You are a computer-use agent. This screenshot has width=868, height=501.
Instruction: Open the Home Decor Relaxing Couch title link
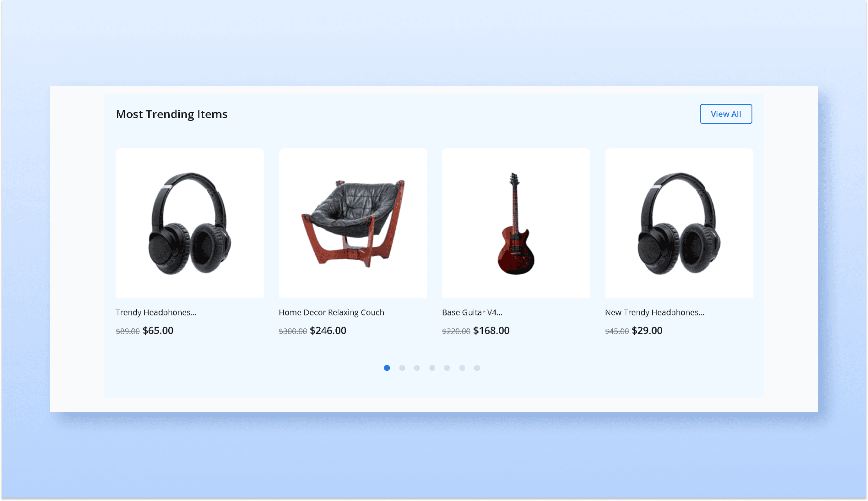[x=332, y=312]
